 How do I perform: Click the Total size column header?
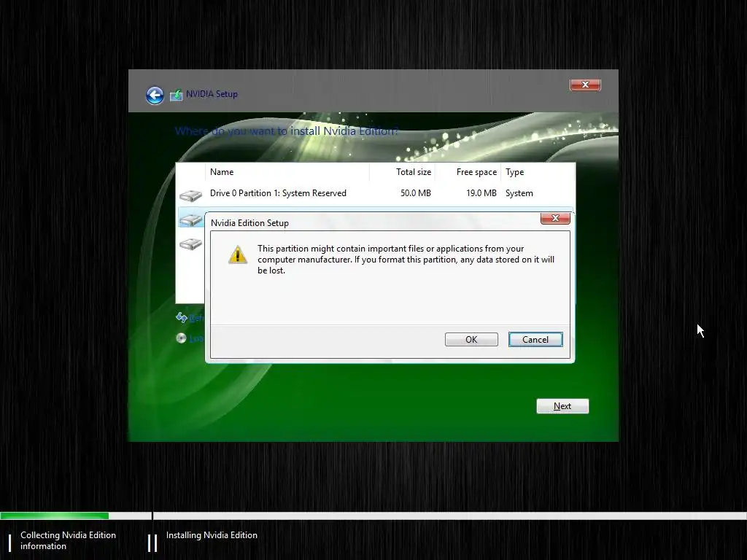coord(402,172)
